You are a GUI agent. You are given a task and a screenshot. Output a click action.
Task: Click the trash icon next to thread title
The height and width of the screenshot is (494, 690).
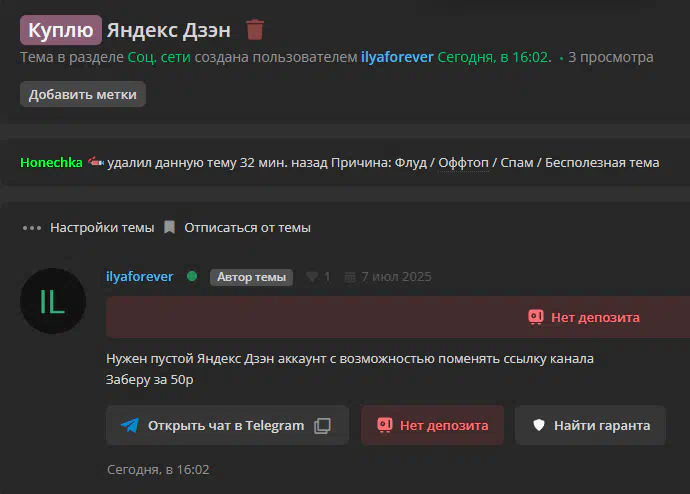coord(255,30)
